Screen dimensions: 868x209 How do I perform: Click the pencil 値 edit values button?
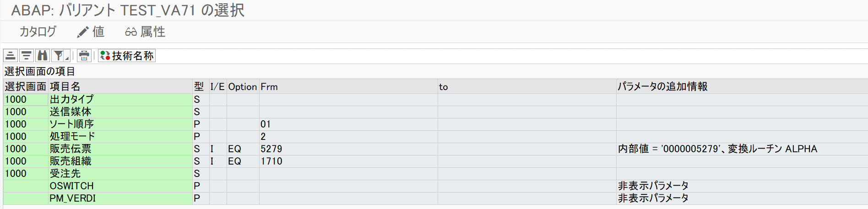pos(91,32)
